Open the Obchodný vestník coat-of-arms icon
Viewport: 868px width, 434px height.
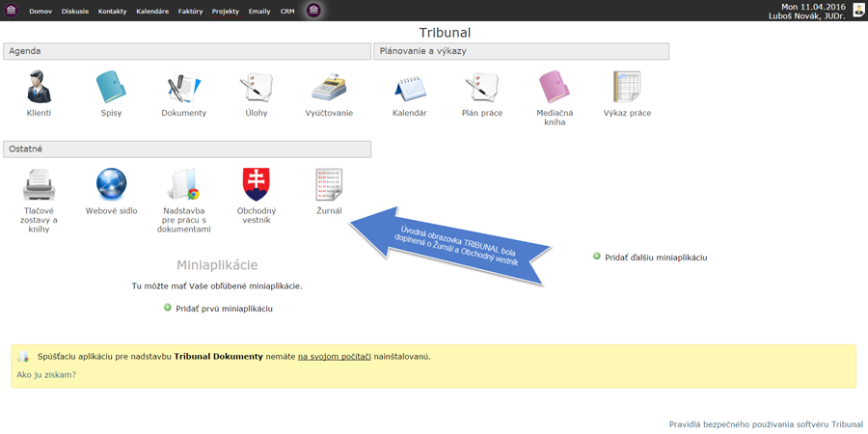tap(257, 185)
